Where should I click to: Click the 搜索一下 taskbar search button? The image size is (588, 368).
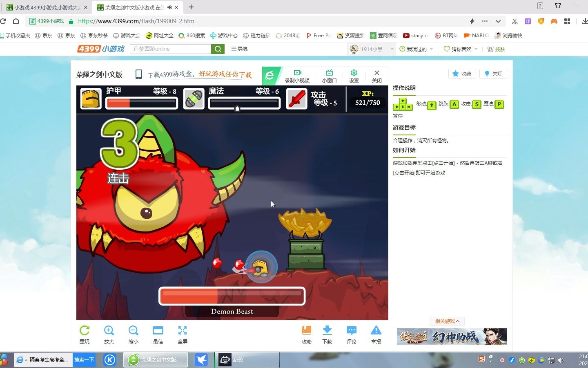tap(84, 360)
